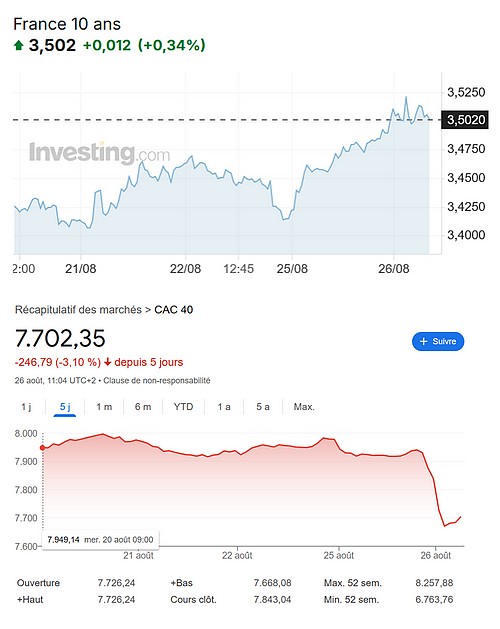The height and width of the screenshot is (629, 500).
Task: Choose the 1 a range tab
Action: tap(224, 407)
